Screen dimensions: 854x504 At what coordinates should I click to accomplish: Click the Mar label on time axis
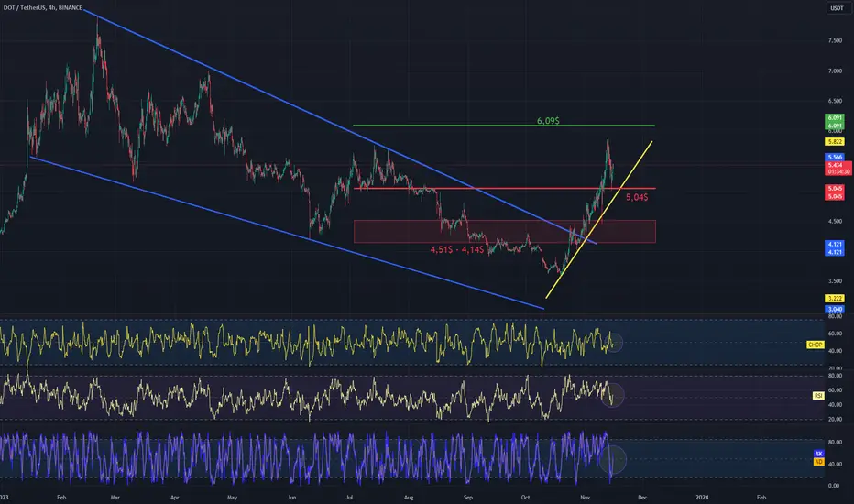click(x=115, y=497)
